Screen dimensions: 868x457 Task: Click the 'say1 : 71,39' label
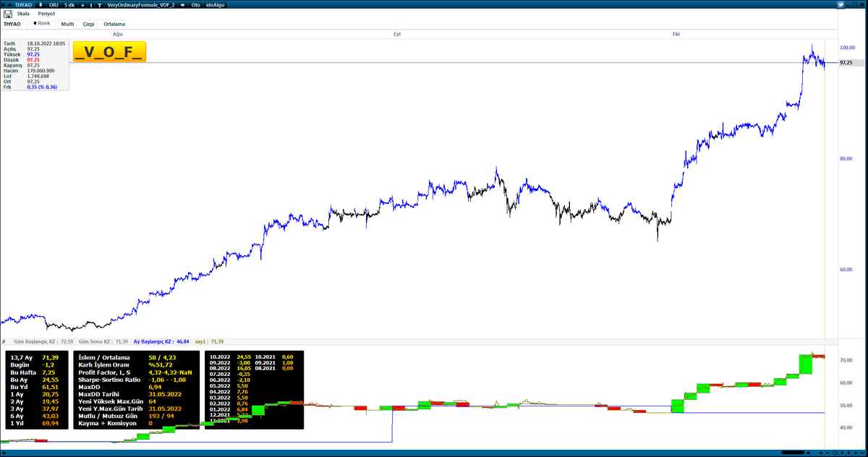(x=210, y=341)
